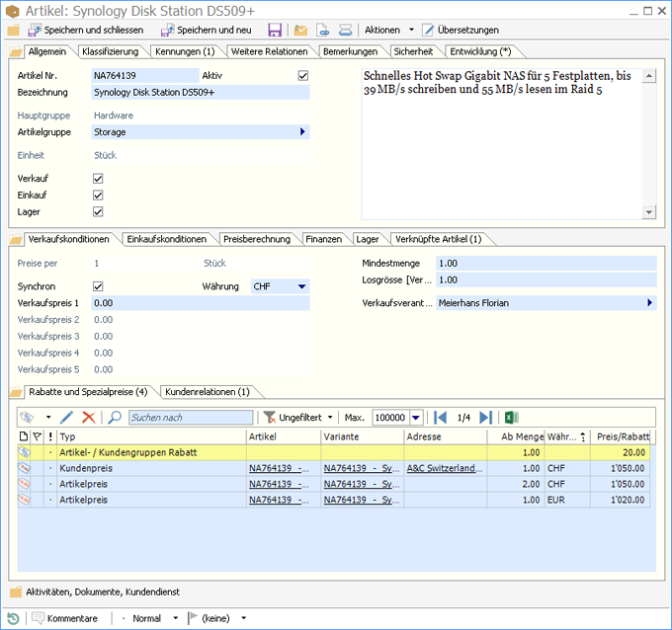Screen dimensions: 672x630
Task: Click the Kommentare button
Action: pos(64,618)
